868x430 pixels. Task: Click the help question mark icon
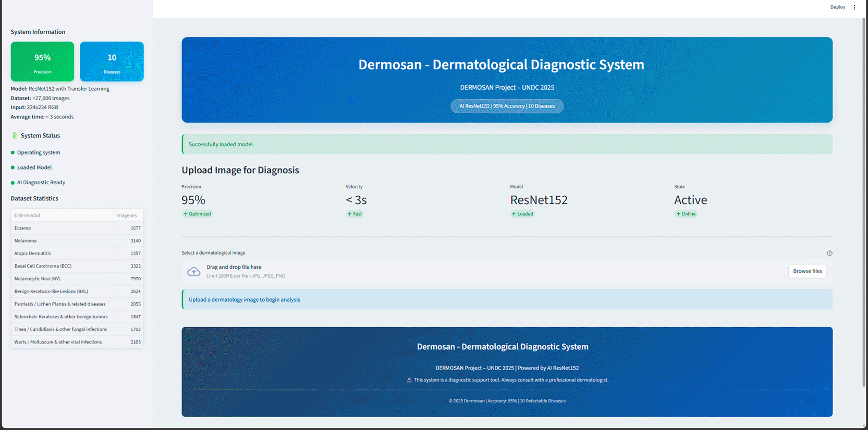pos(829,253)
